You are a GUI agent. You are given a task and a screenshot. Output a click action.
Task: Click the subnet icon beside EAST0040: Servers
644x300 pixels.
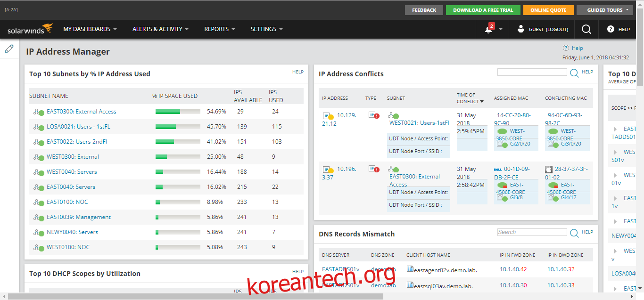[39, 187]
